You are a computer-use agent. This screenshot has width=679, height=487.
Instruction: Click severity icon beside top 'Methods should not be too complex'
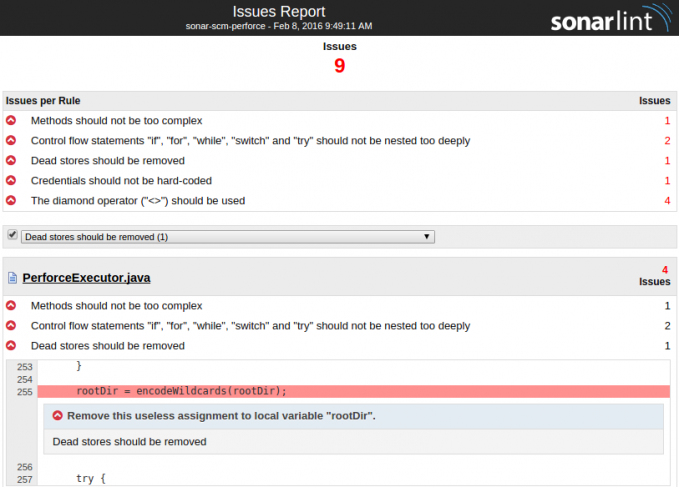point(11,120)
